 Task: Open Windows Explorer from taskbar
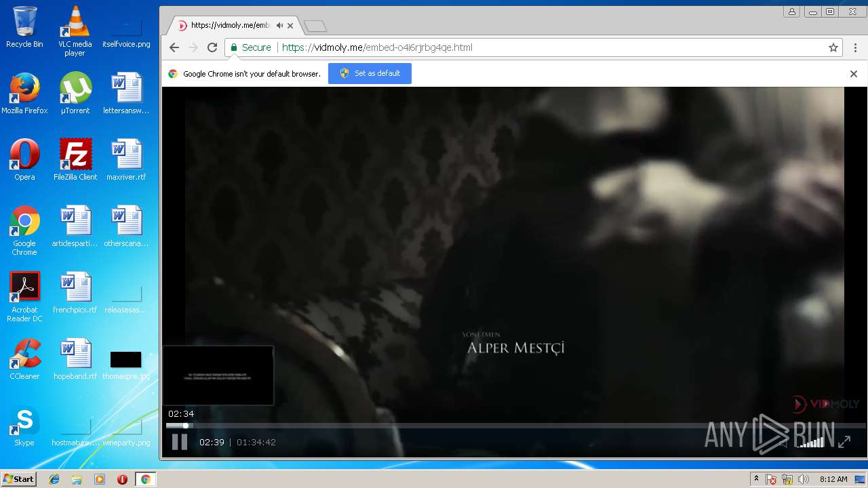(77, 479)
